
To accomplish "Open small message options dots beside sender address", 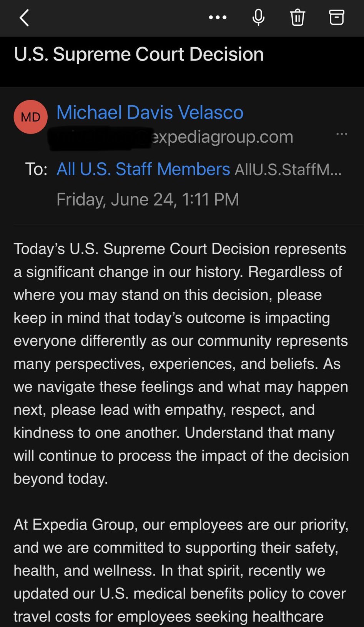I will point(341,134).
